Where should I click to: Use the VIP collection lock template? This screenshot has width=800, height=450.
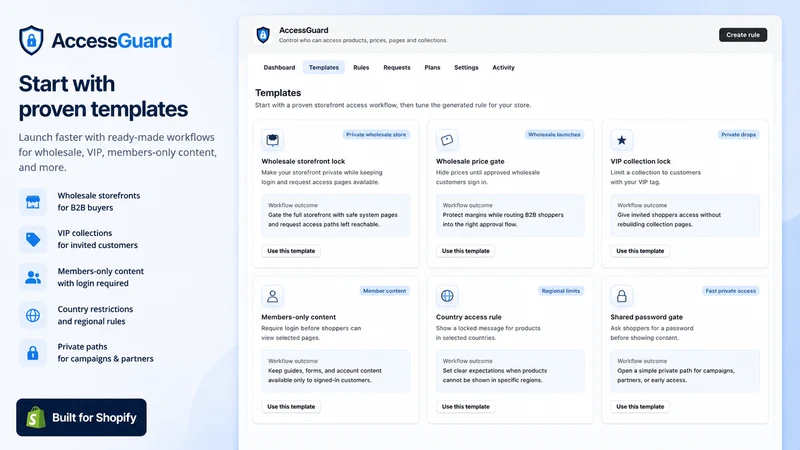point(640,251)
